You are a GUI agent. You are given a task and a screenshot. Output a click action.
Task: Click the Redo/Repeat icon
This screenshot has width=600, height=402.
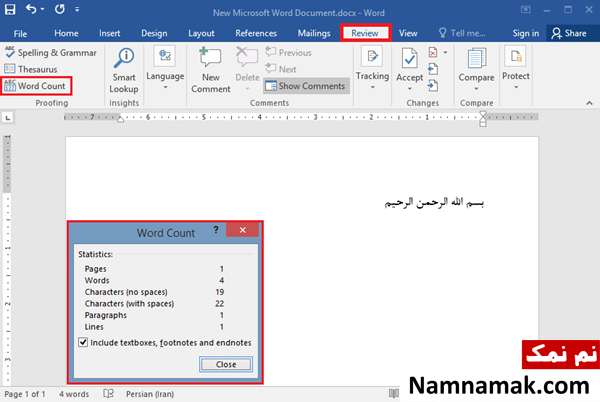tap(59, 9)
